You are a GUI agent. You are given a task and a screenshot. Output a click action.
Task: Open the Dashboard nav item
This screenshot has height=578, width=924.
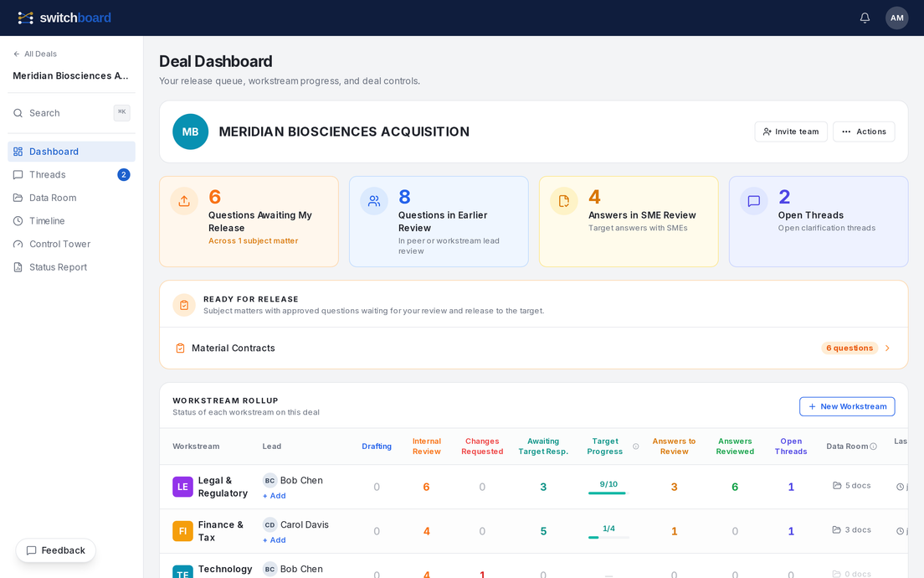(71, 152)
